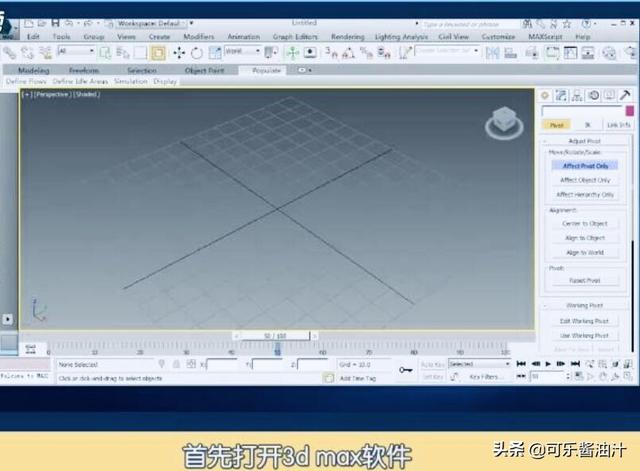Open the Select by Name tool
Viewport: 640px width, 471px height.
point(122,53)
